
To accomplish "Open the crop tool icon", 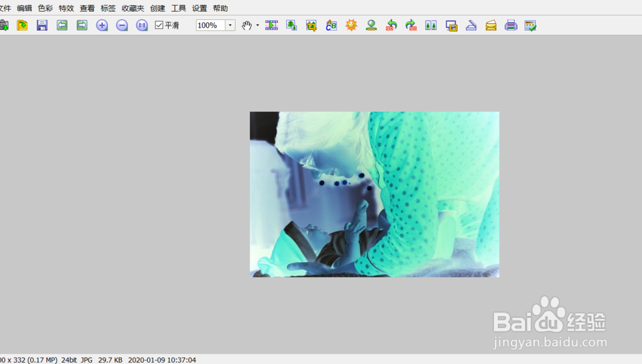I will pyautogui.click(x=311, y=26).
